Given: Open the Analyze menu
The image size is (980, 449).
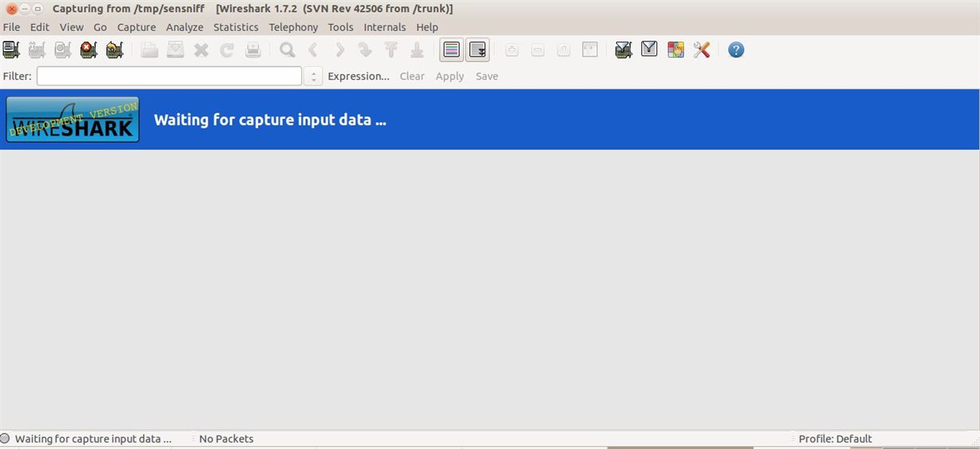Looking at the screenshot, I should [185, 27].
